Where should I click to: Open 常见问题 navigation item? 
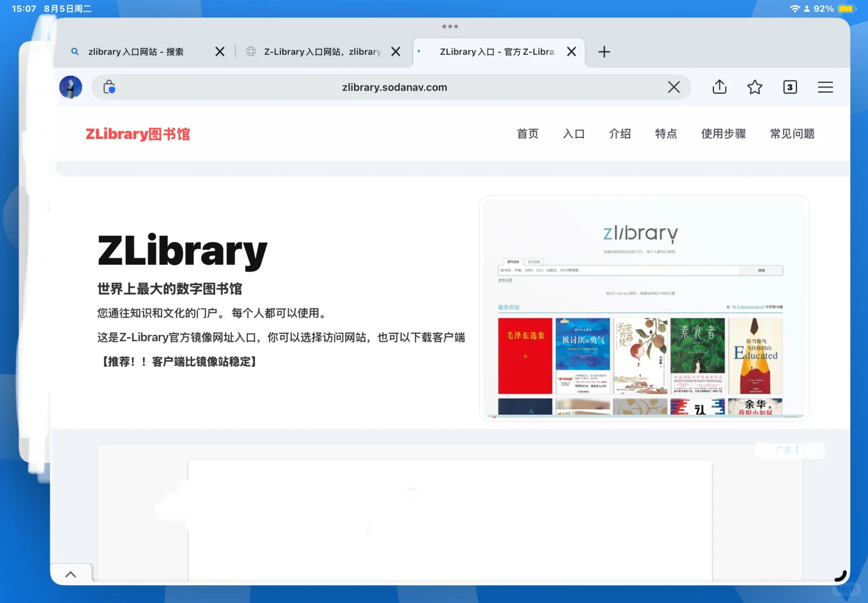(792, 134)
